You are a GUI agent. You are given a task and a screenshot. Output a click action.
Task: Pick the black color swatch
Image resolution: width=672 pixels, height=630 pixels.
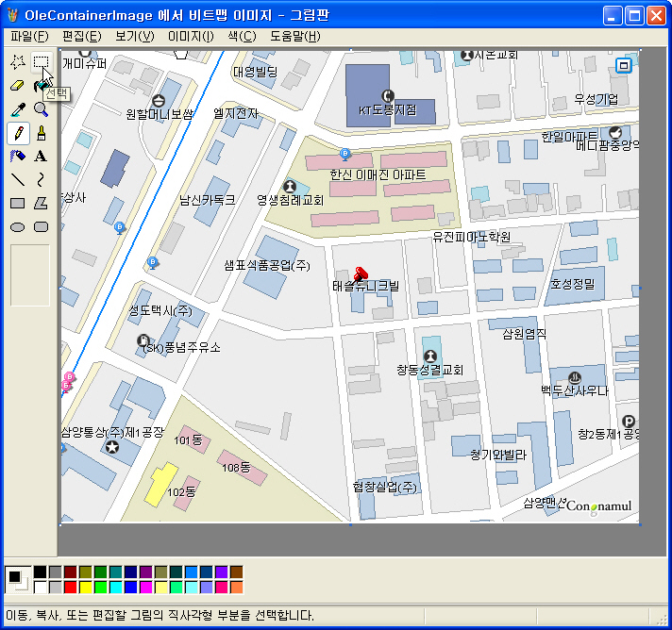pyautogui.click(x=41, y=572)
